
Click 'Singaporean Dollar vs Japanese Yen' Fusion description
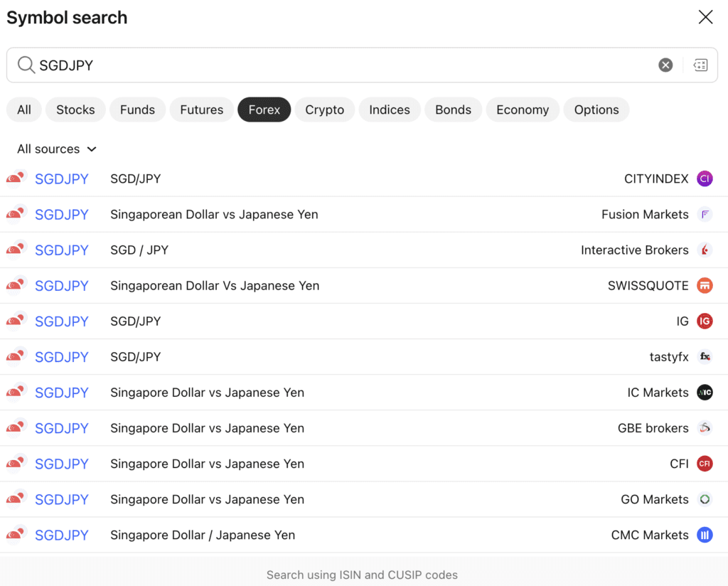214,215
